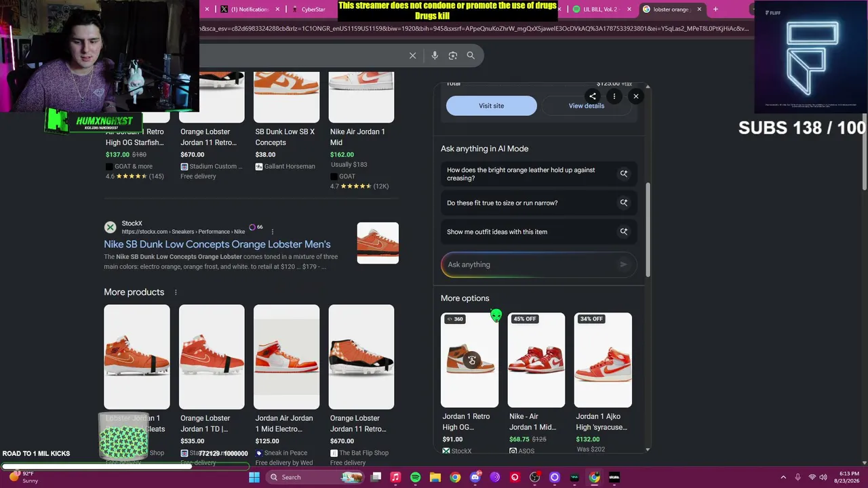Close the lobster orange tab
The height and width of the screenshot is (488, 868).
(698, 9)
